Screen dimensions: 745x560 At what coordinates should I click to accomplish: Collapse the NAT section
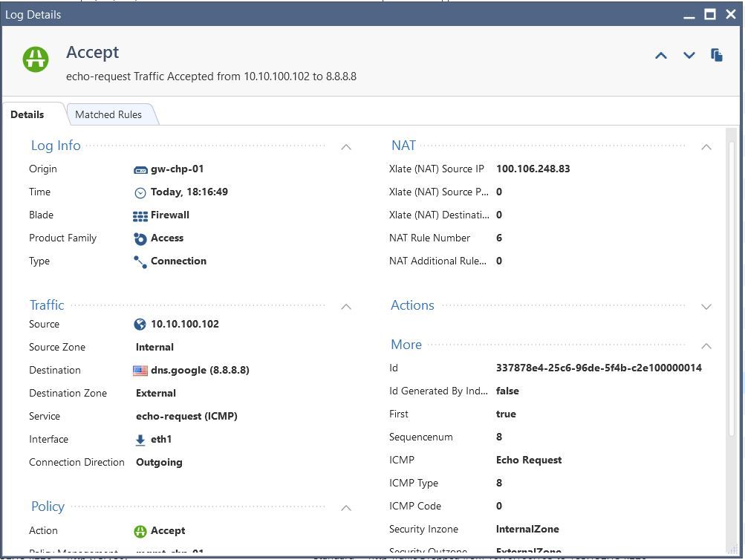click(706, 147)
